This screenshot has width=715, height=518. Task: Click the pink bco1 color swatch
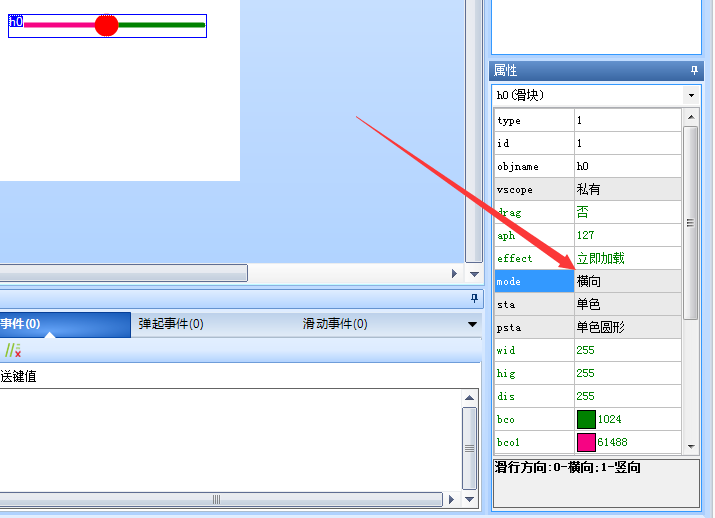tap(586, 442)
